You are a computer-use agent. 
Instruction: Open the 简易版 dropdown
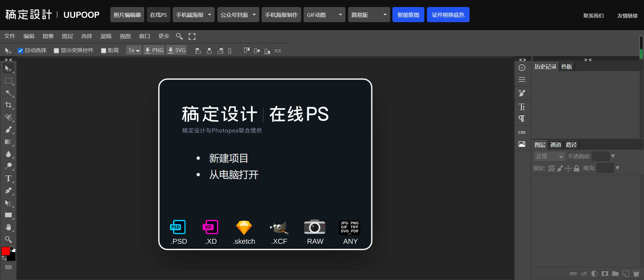369,15
